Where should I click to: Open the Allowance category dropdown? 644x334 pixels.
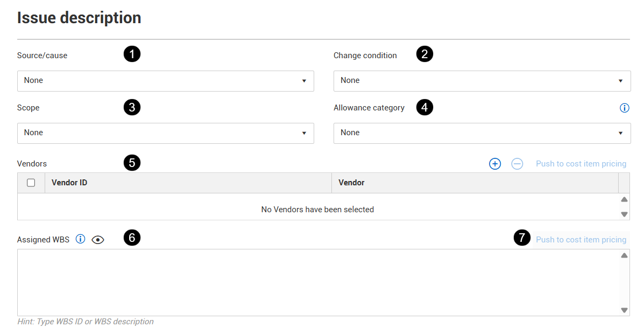(x=482, y=133)
